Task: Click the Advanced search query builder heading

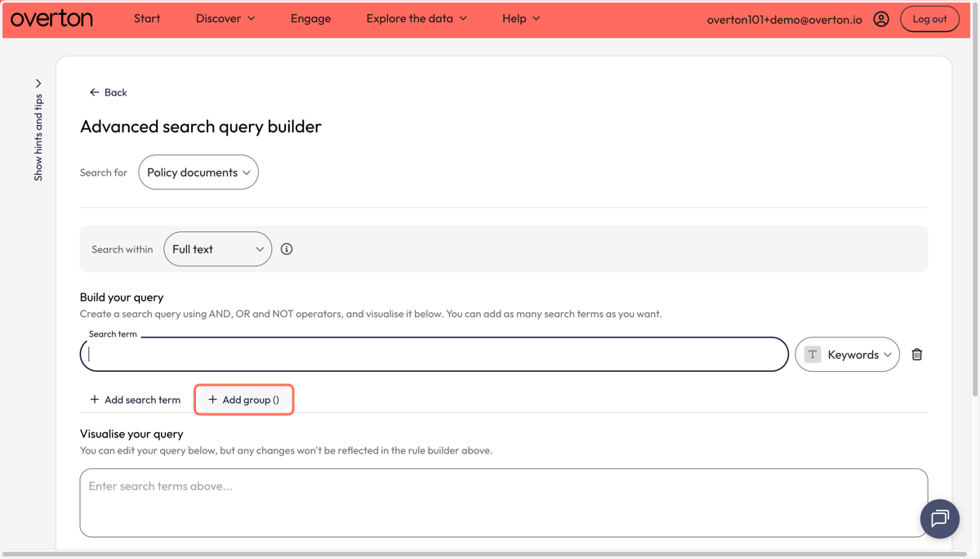Action: coord(201,127)
